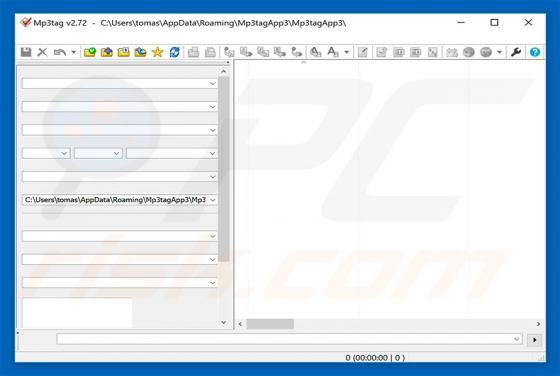
Task: Open Options with the wrench icon
Action: click(x=516, y=52)
